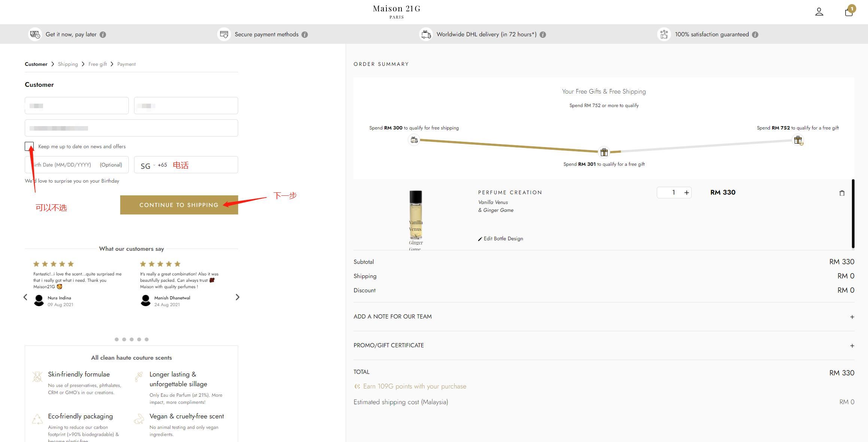Screen dimensions: 868x442
Task: Click the DHL delivery truck icon
Action: tap(426, 34)
